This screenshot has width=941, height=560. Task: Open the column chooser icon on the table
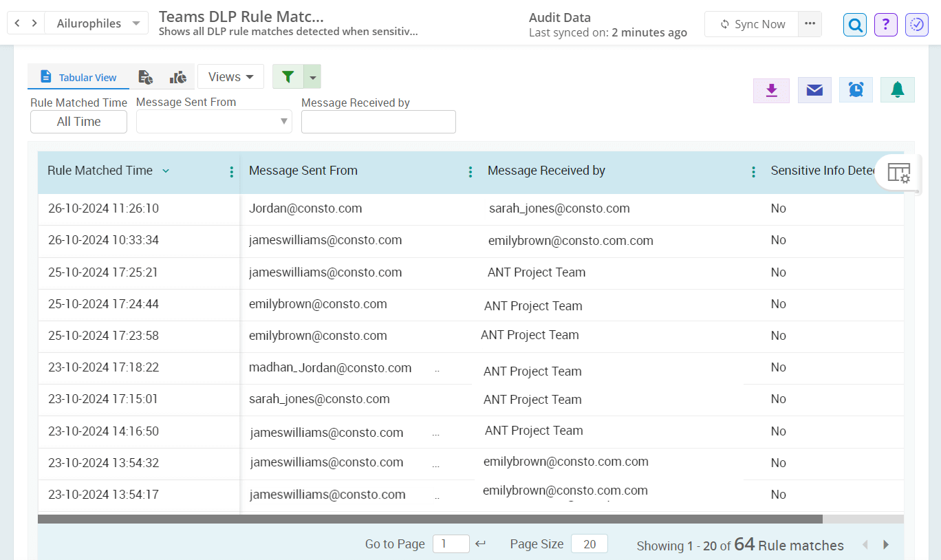898,173
